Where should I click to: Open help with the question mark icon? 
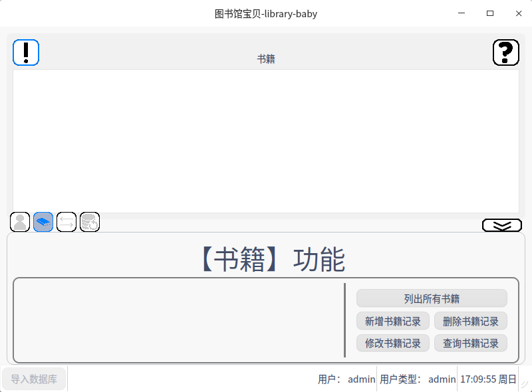point(505,52)
